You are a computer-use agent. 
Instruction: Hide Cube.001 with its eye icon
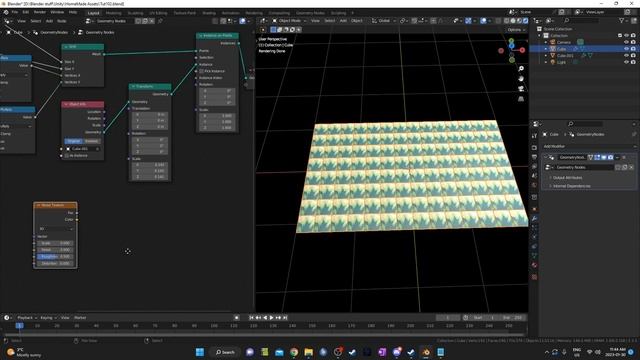626,56
